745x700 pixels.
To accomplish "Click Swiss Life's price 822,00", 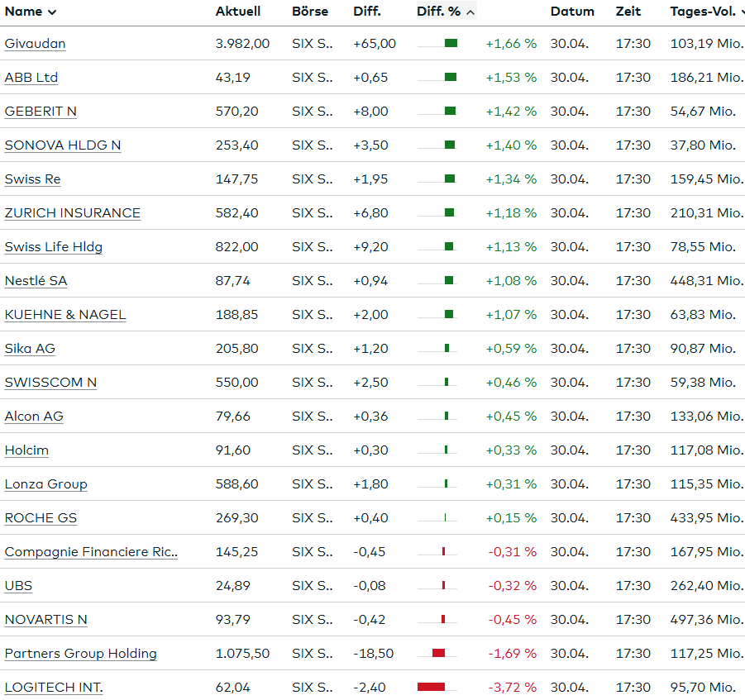I will [237, 247].
